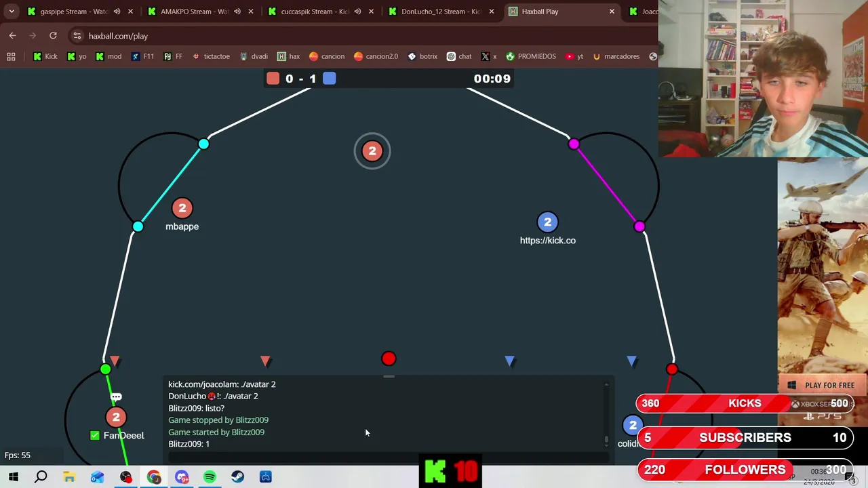Mute audio on the gaspipe Stream tab

coord(117,12)
